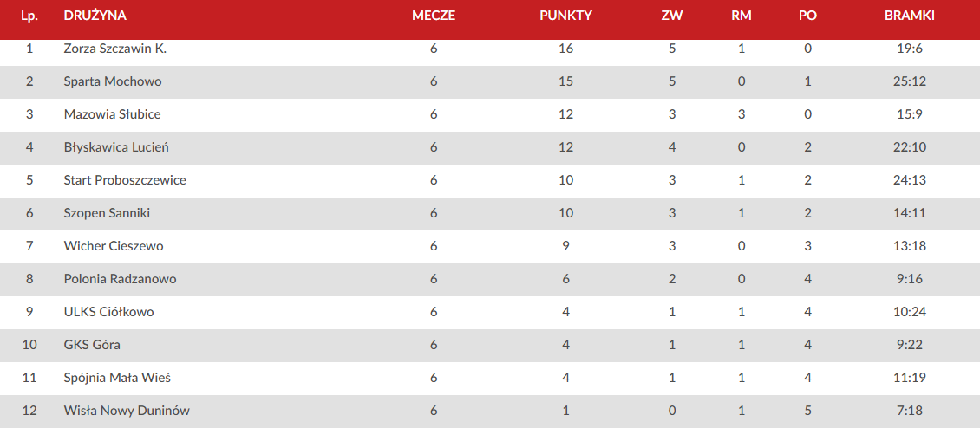The width and height of the screenshot is (980, 428).
Task: Select ULKS Ciółkowo team name
Action: [108, 312]
